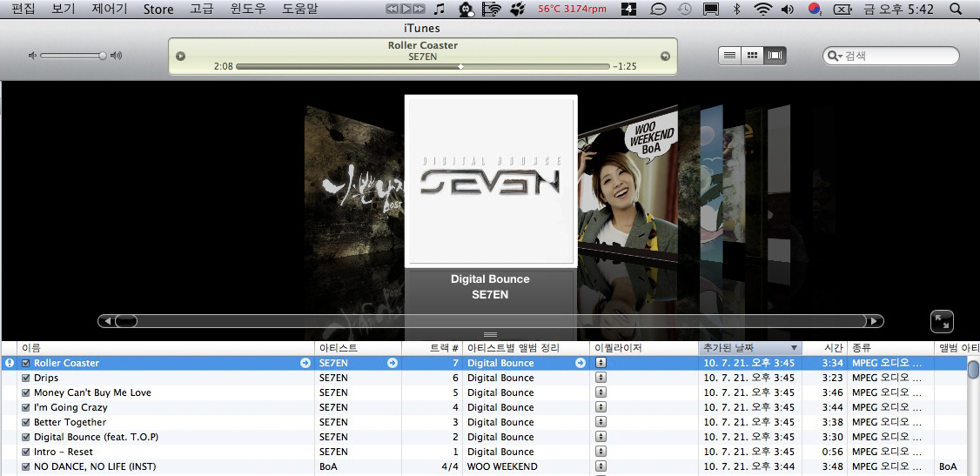The height and width of the screenshot is (476, 980).
Task: Set maximum volume with the loud-speaker icon
Action: (x=117, y=56)
